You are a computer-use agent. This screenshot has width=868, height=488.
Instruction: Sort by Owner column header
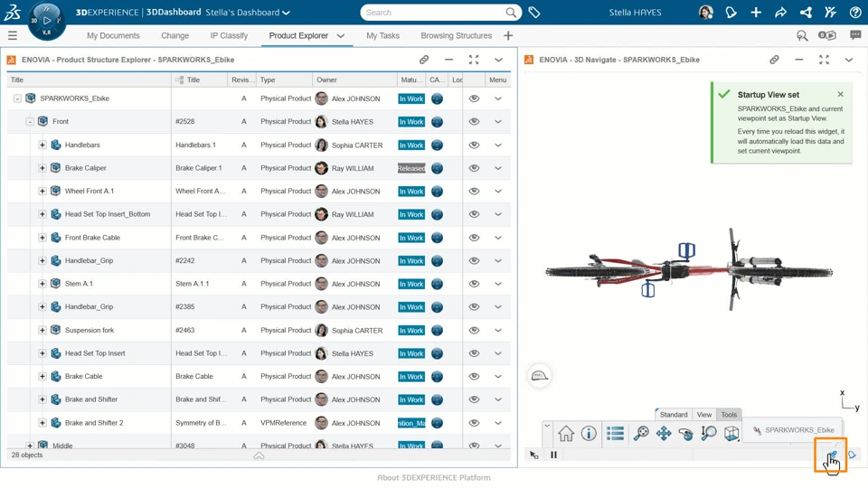(326, 80)
